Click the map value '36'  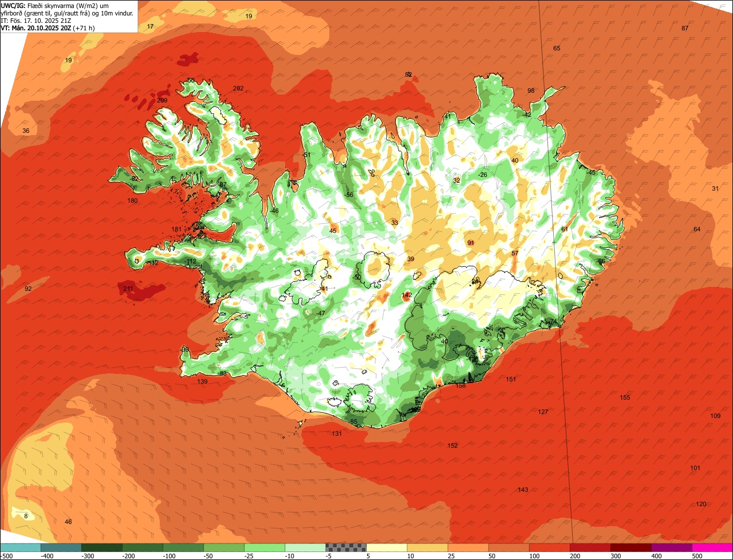tap(26, 131)
